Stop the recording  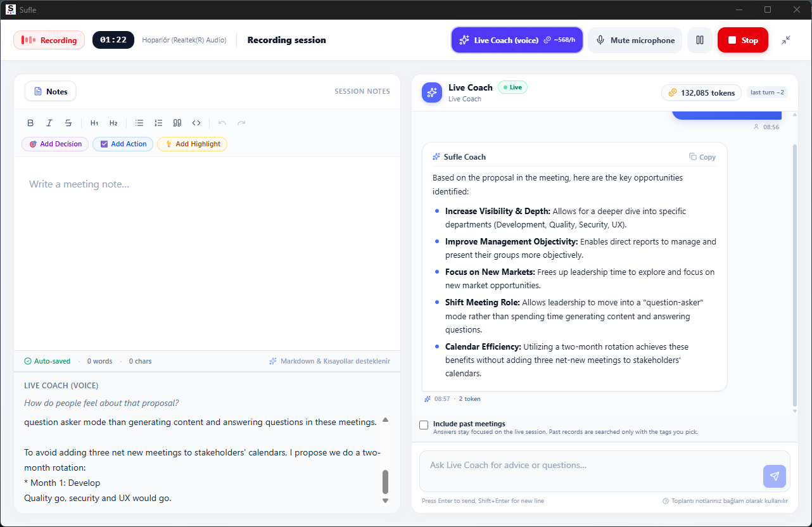point(743,40)
